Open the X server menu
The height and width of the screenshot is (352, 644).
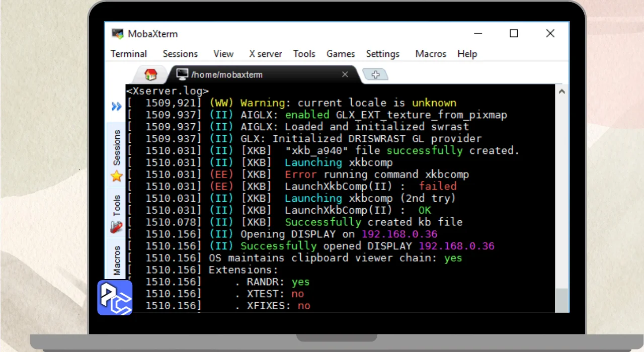pyautogui.click(x=266, y=54)
